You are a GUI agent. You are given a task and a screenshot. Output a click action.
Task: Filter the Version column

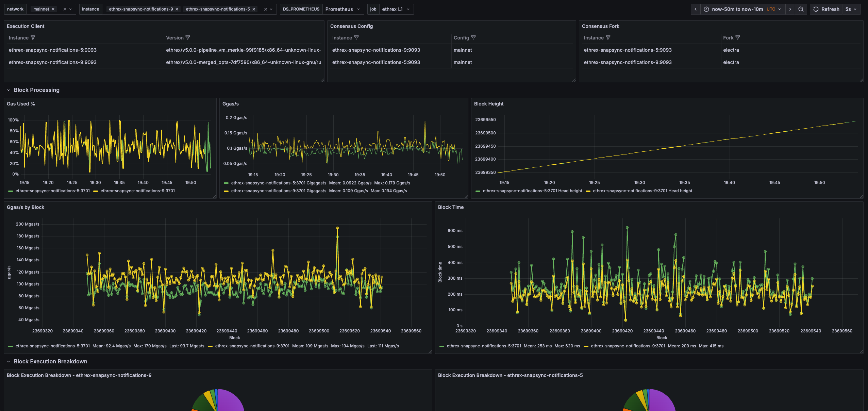pyautogui.click(x=188, y=38)
